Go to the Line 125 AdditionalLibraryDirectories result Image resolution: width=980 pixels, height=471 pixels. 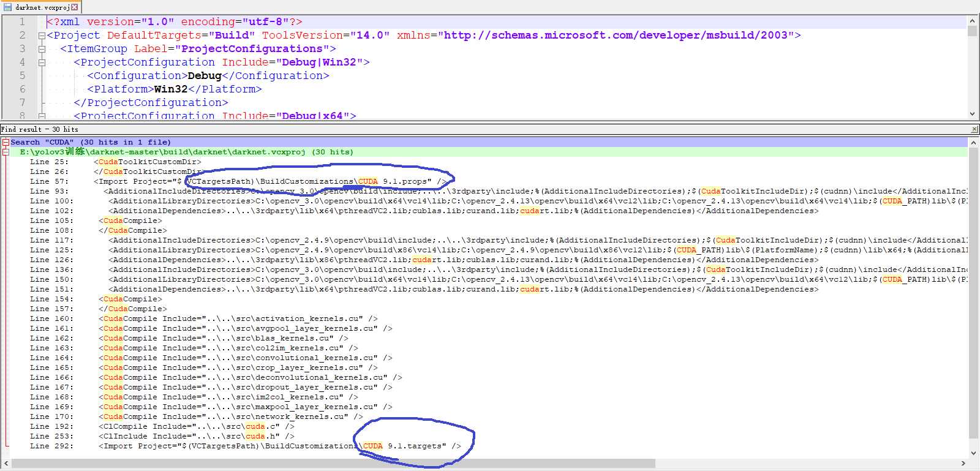tap(499, 250)
